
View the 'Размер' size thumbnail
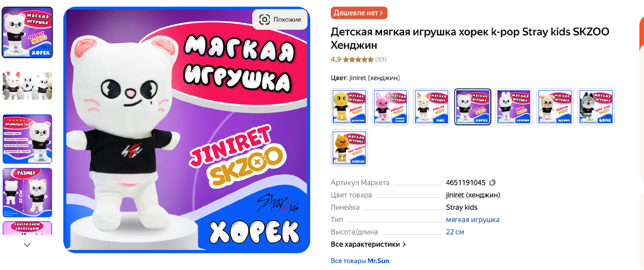(x=27, y=192)
